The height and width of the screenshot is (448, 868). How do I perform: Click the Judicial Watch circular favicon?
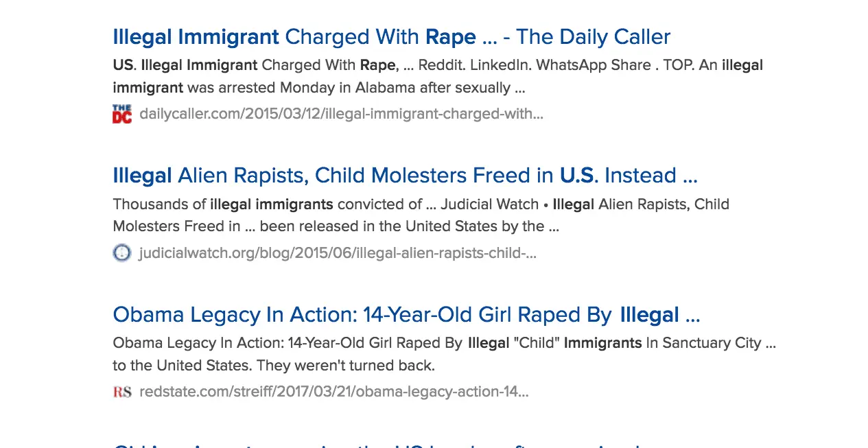pyautogui.click(x=121, y=253)
